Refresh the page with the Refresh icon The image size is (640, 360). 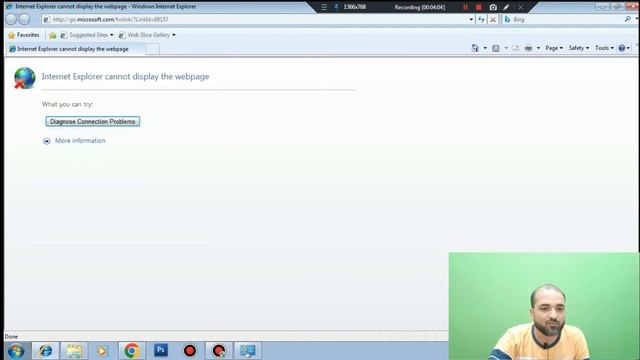coord(482,19)
